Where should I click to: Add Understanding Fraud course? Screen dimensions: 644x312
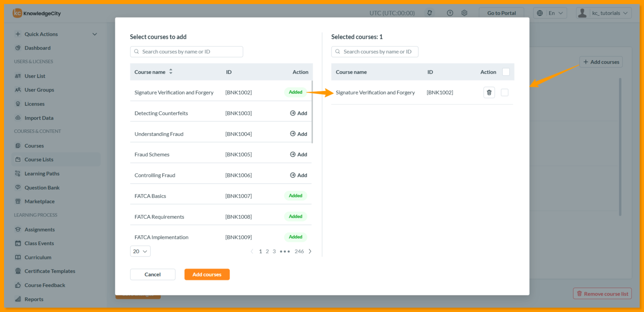pyautogui.click(x=298, y=134)
